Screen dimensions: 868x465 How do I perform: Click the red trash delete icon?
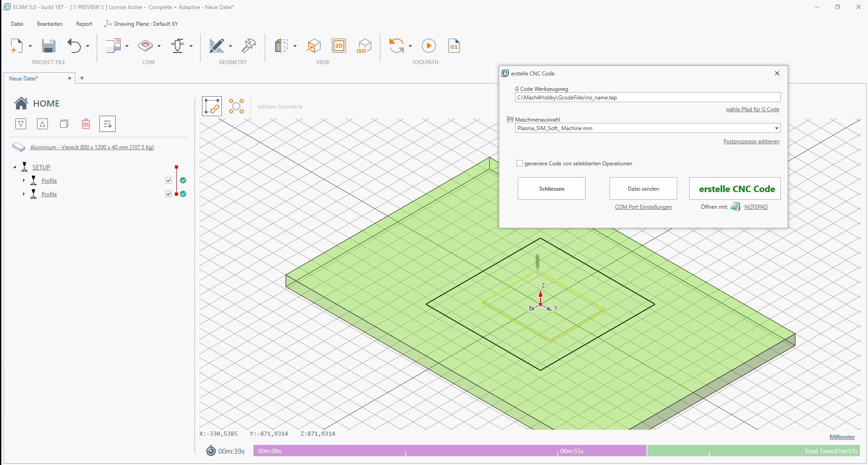click(x=86, y=124)
